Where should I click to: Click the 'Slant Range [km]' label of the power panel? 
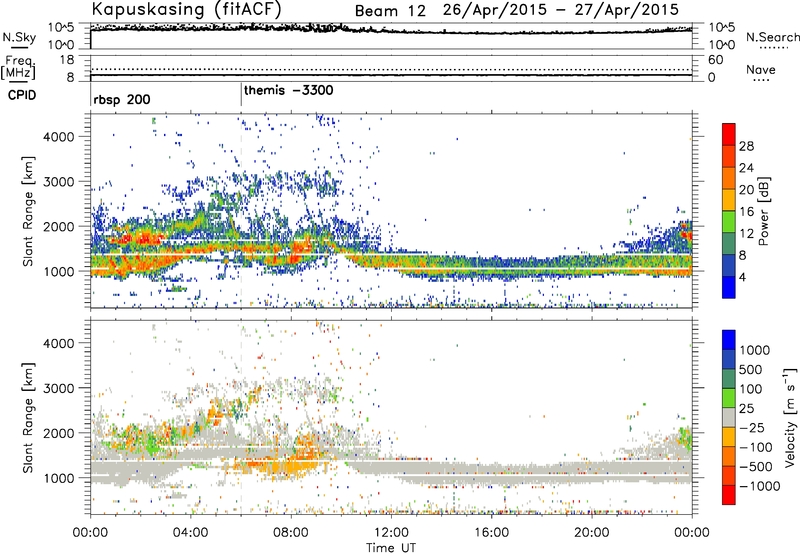(x=28, y=211)
